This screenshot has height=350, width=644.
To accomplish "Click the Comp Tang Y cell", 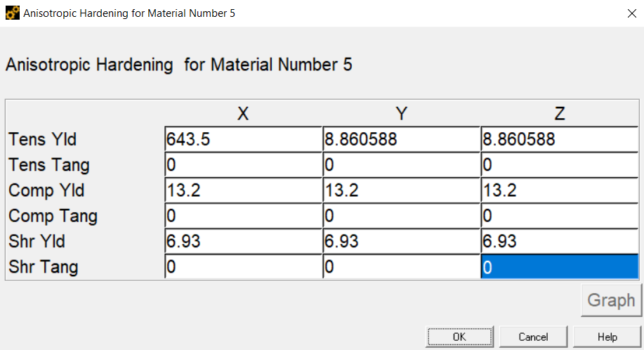I will point(402,216).
